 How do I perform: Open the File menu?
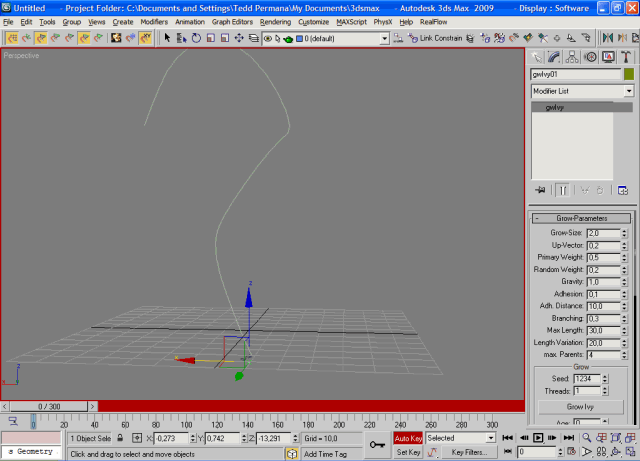[8, 22]
